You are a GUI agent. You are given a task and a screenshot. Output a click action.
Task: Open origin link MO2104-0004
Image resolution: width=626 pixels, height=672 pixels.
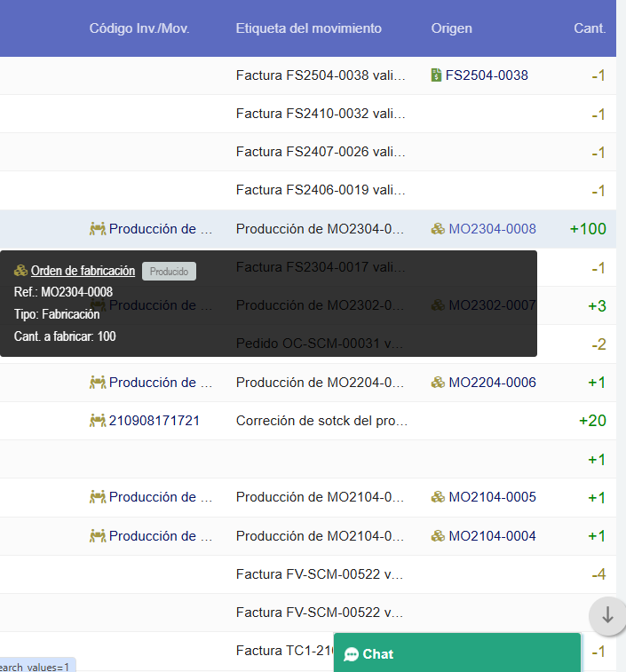(x=492, y=535)
